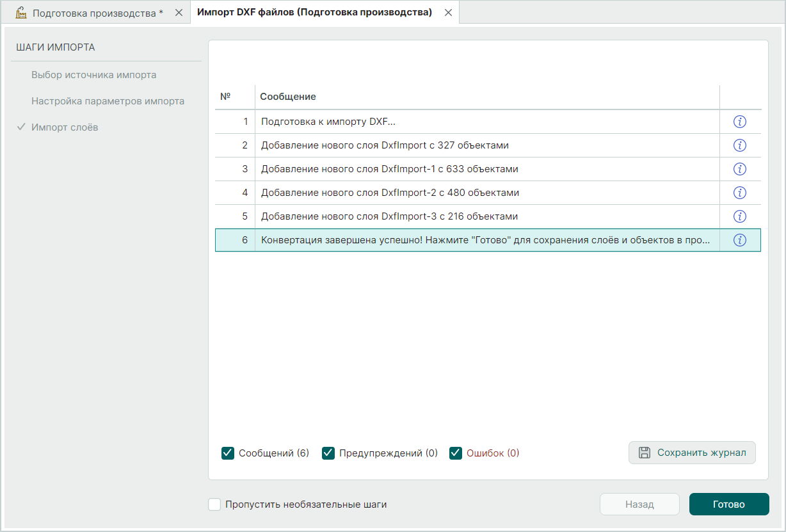Click the Готово button
The width and height of the screenshot is (786, 532).
click(729, 504)
